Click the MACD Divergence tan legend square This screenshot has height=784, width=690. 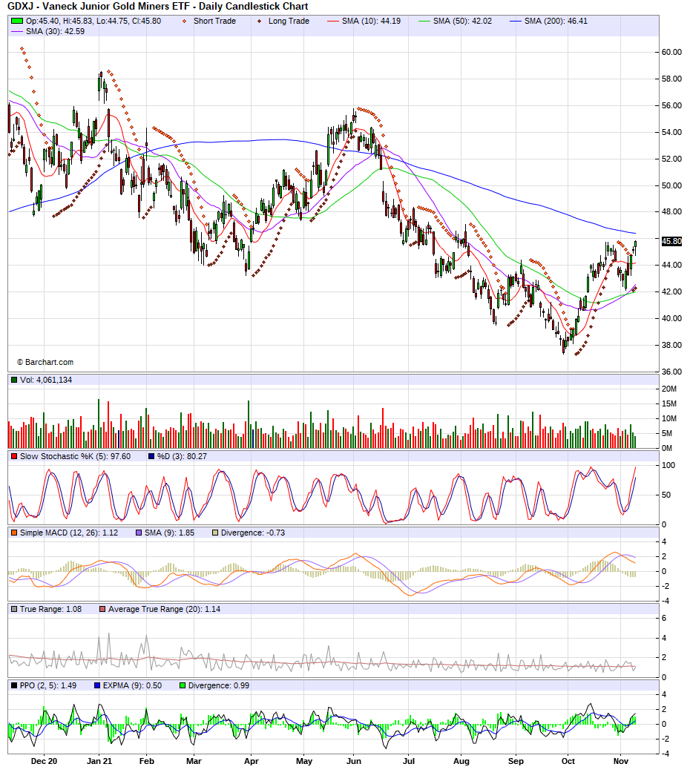215,533
